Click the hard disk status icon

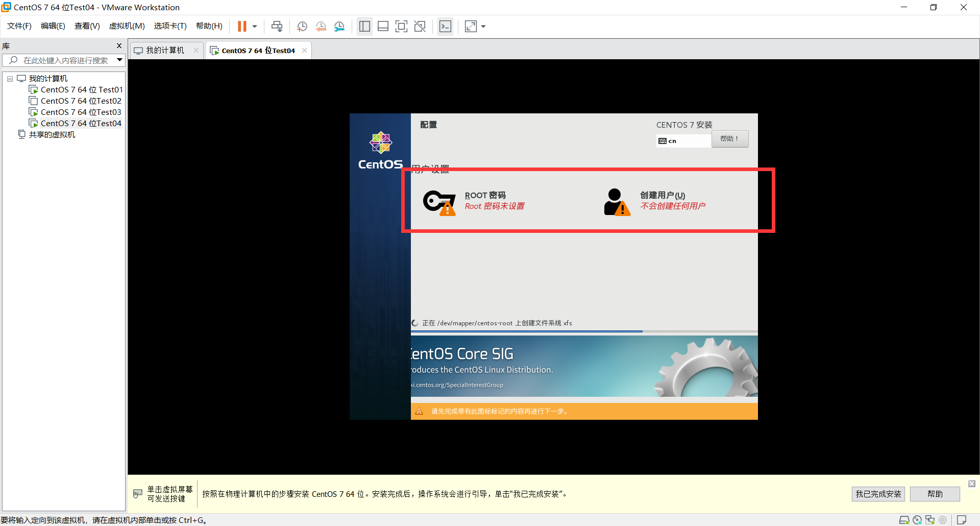[904, 520]
